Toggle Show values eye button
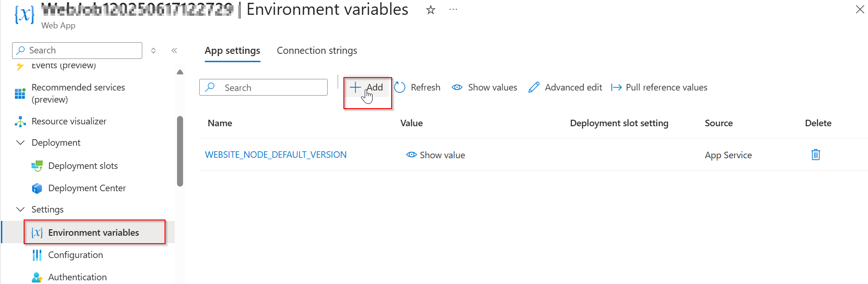The height and width of the screenshot is (284, 868). click(x=484, y=87)
